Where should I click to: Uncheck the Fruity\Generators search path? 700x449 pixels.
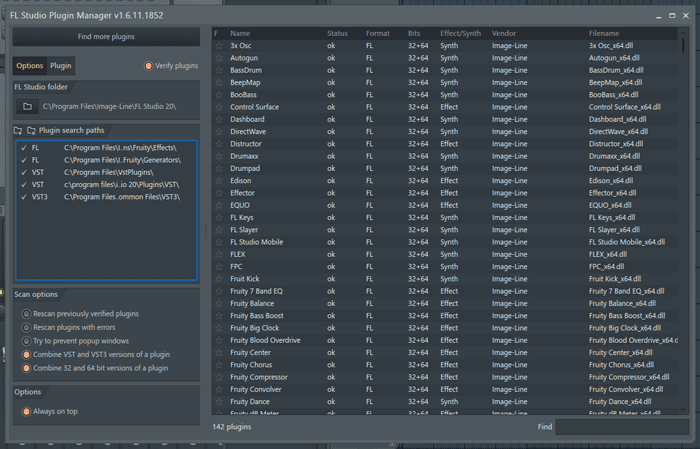point(24,160)
